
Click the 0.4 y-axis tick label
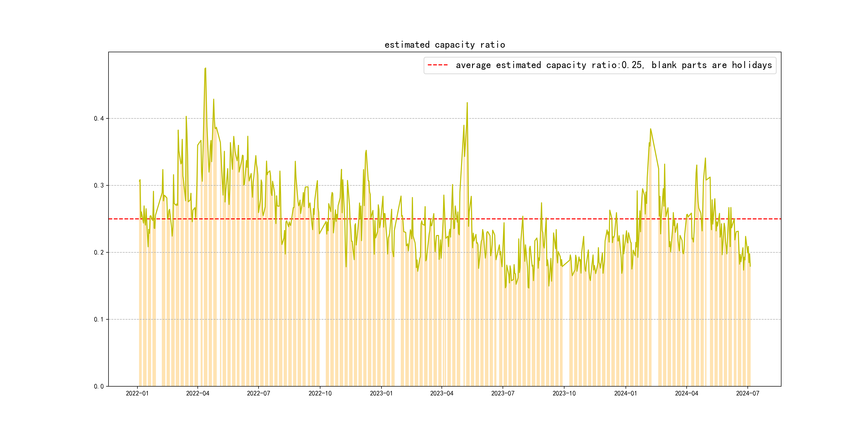[99, 118]
